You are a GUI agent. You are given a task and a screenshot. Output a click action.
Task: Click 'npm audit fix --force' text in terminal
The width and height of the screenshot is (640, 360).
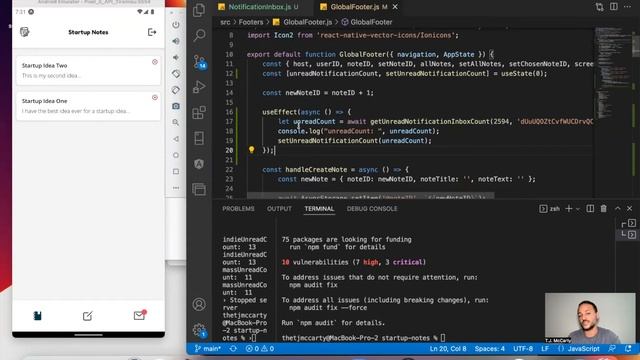[x=328, y=308]
